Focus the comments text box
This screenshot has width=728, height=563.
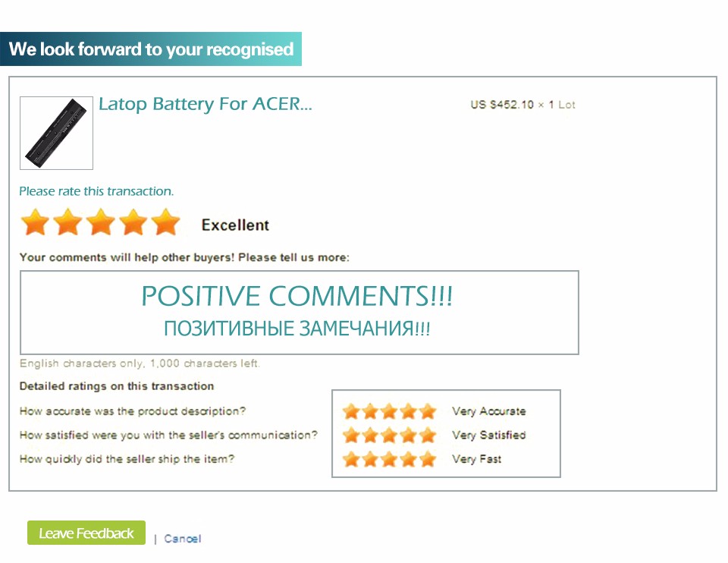click(x=299, y=312)
